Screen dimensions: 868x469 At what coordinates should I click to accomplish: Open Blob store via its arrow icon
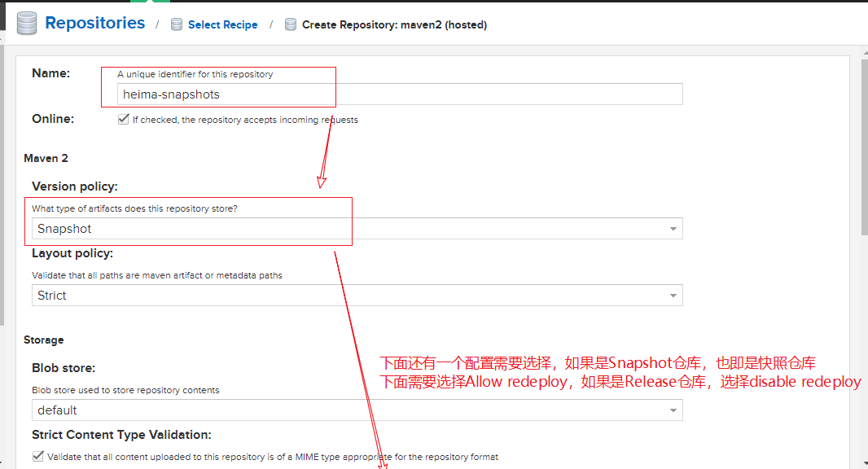coord(673,410)
